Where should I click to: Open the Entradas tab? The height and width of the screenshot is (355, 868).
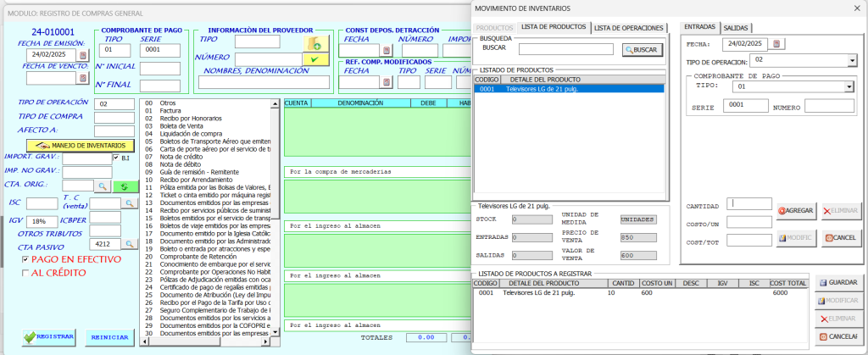click(699, 27)
